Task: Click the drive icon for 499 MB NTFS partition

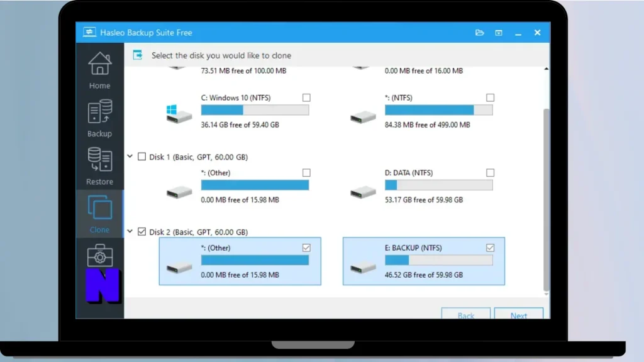Action: 363,117
